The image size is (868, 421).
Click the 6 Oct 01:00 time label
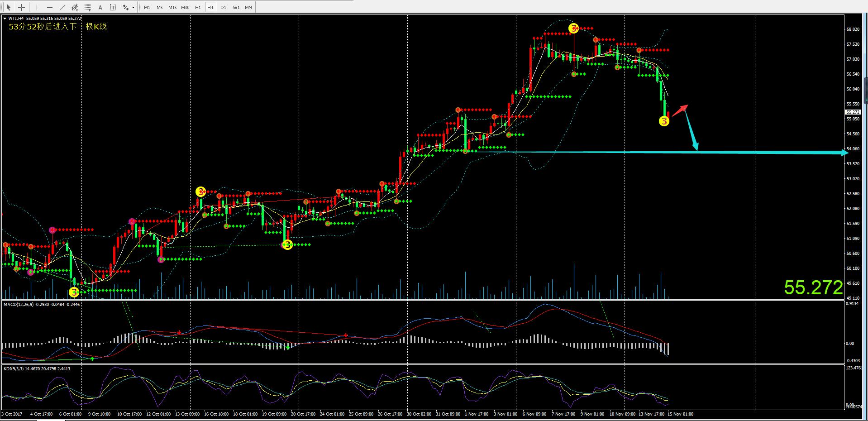click(x=70, y=414)
